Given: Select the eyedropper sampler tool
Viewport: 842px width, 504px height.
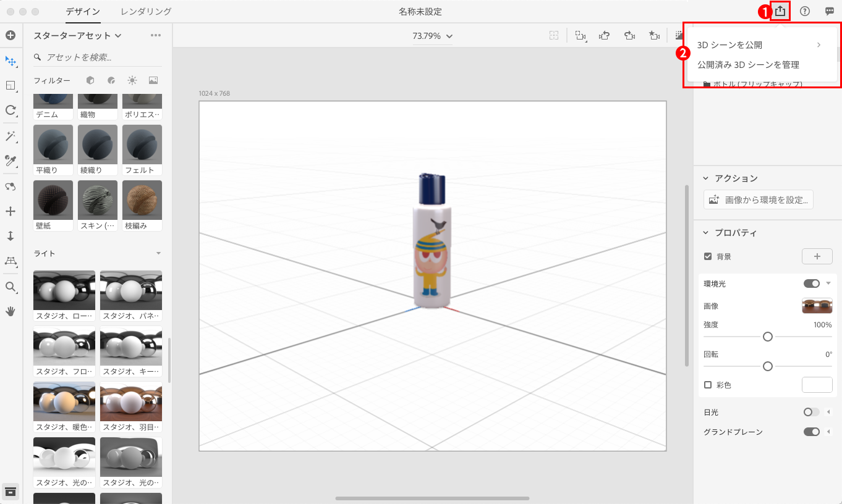Looking at the screenshot, I should coord(11,161).
